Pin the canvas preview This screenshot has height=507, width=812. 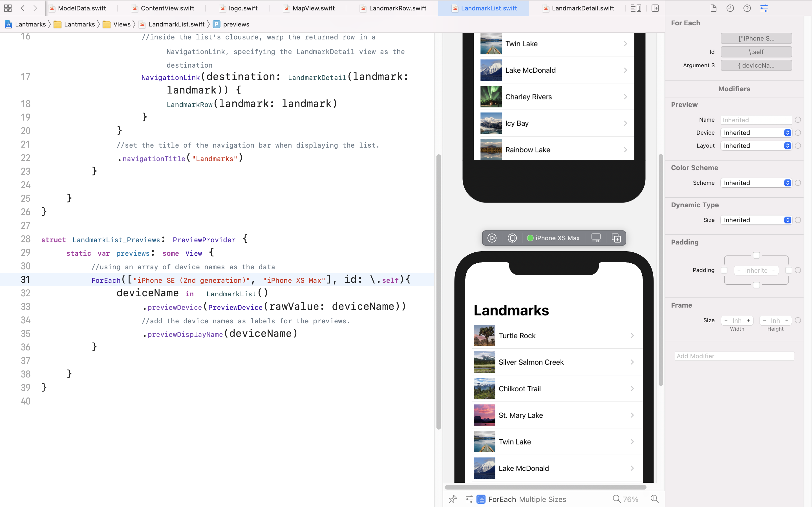(x=453, y=499)
